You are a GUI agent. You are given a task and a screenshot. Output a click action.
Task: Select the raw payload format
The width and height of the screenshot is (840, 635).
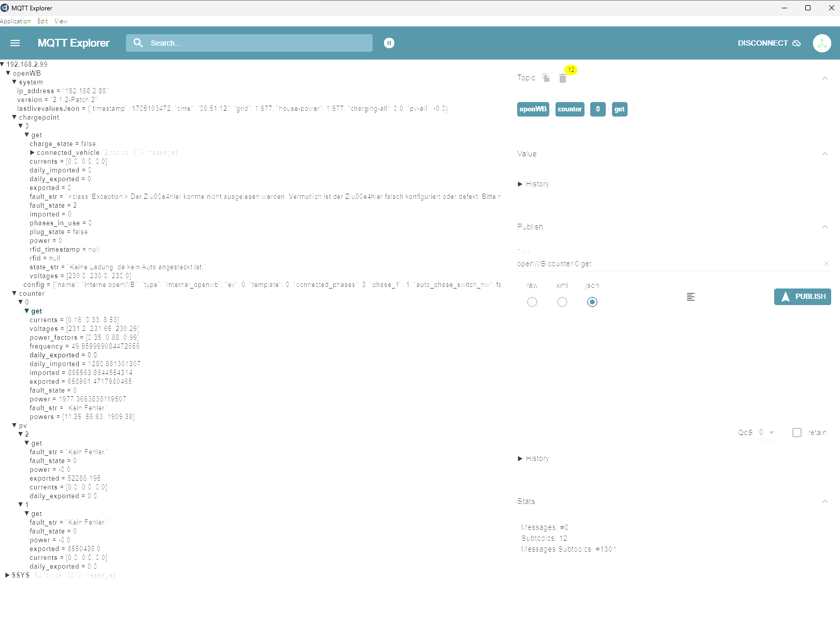pyautogui.click(x=532, y=302)
